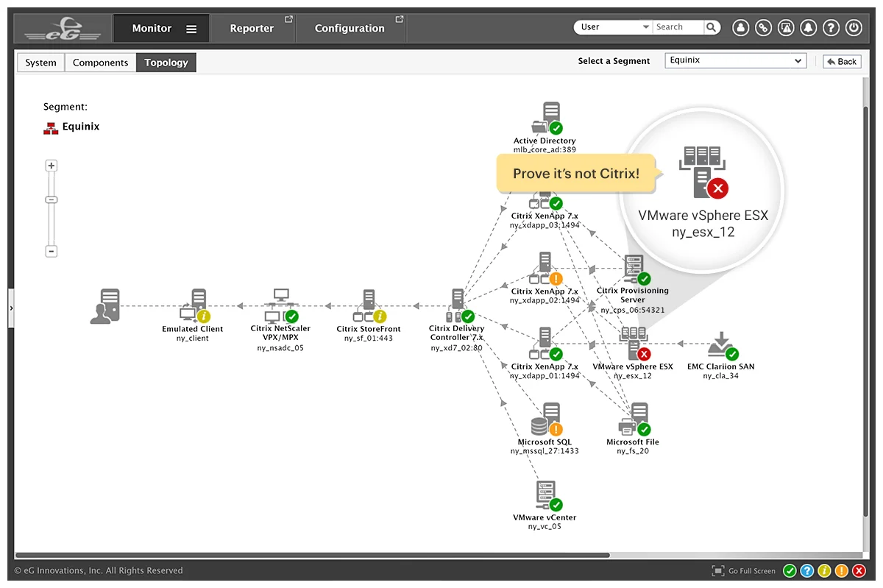Viewport: 883px width, 588px height.
Task: Select the Citrix XenApp ny_xdapp_02 node
Action: pyautogui.click(x=545, y=269)
